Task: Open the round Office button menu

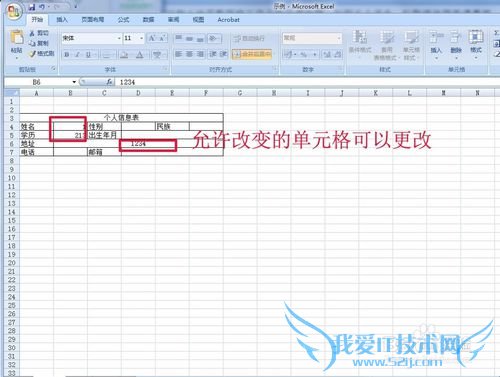Action: point(13,12)
